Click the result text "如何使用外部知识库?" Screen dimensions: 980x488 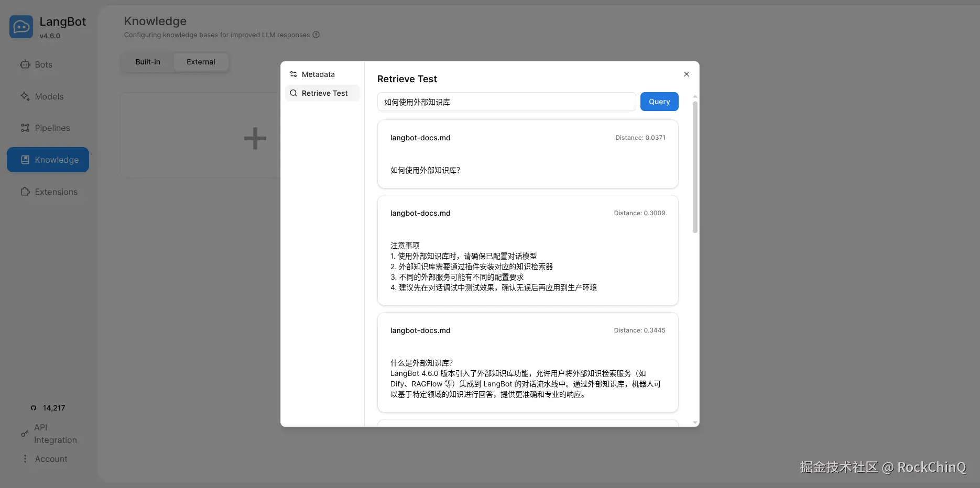tap(425, 170)
